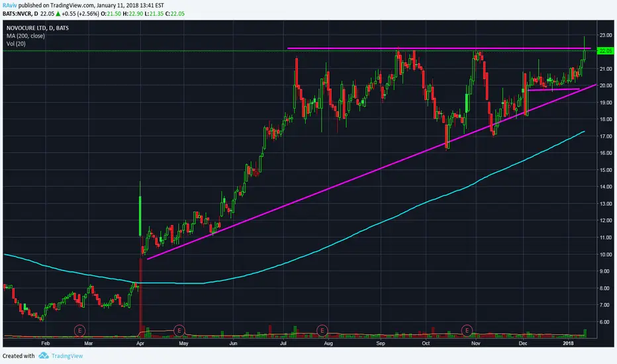Click the O:21.50 open value in header
617x364 pixels.
coord(111,13)
